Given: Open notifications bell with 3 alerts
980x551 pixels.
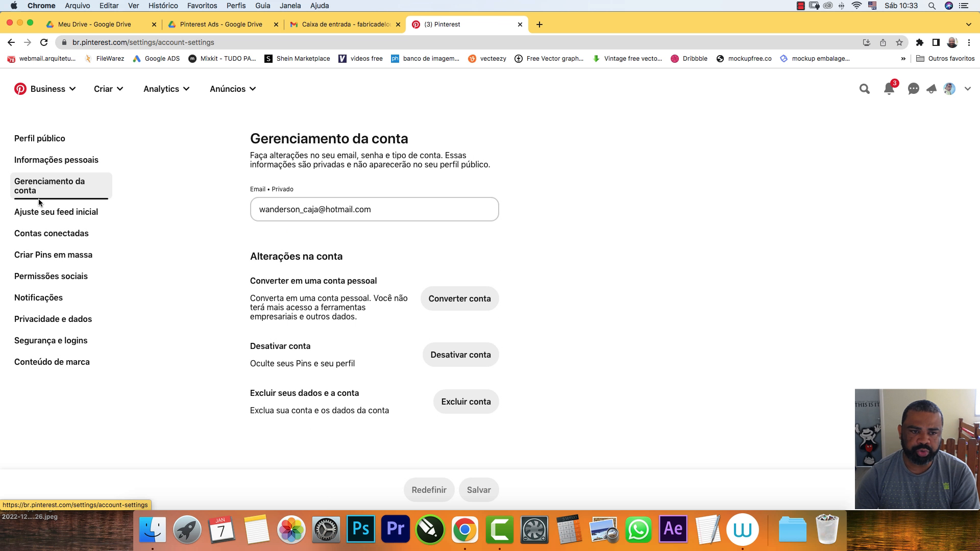Looking at the screenshot, I should coord(889,88).
